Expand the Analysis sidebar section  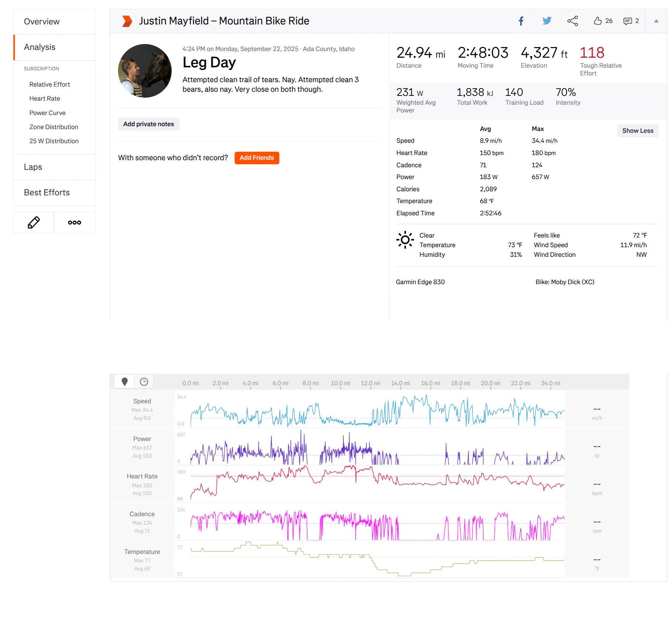(40, 47)
